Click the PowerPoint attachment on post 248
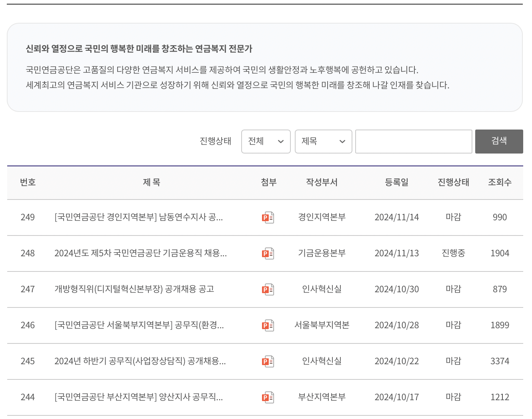Screen dimensions: 532x419 click(268, 253)
